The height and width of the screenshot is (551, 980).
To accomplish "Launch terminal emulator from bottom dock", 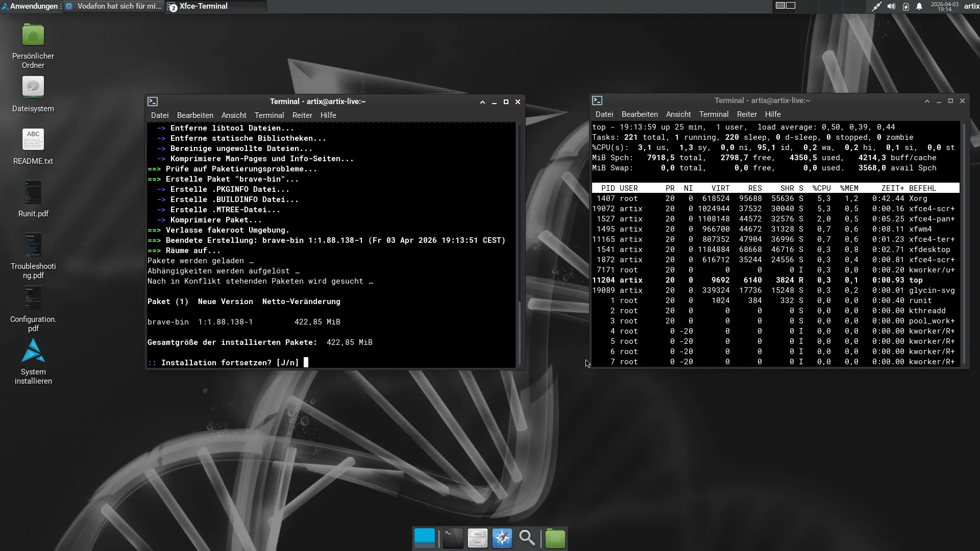I will [453, 538].
